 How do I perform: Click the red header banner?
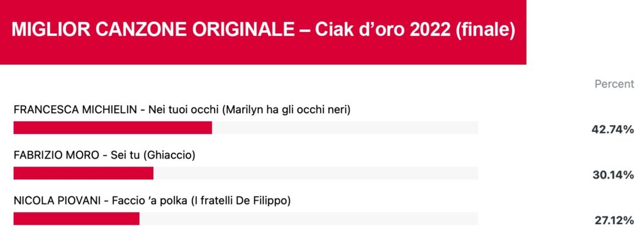click(263, 32)
